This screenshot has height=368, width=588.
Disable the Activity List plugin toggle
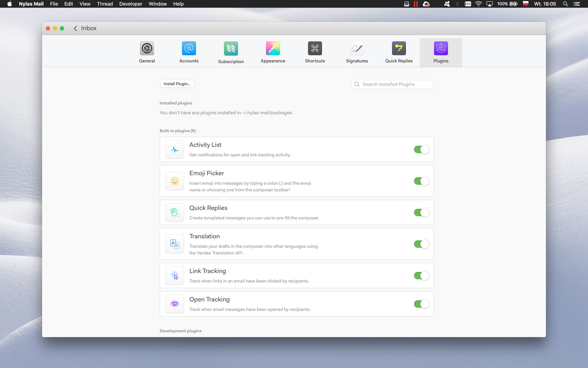[x=421, y=149]
